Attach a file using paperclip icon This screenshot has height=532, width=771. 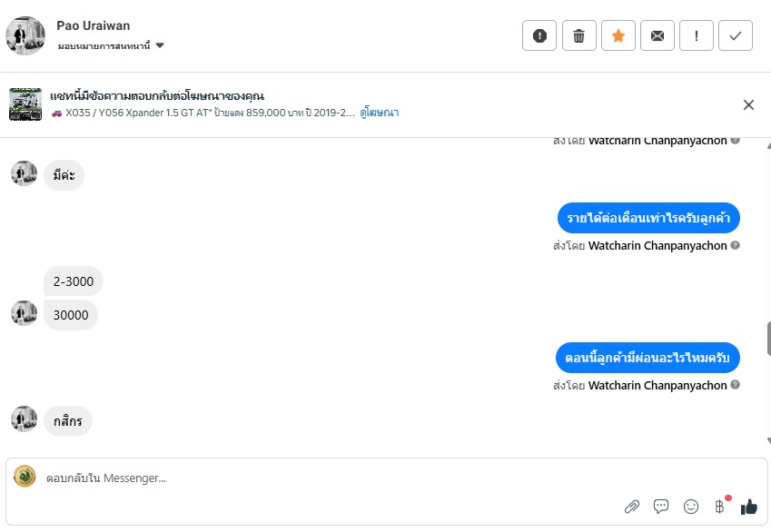click(632, 507)
